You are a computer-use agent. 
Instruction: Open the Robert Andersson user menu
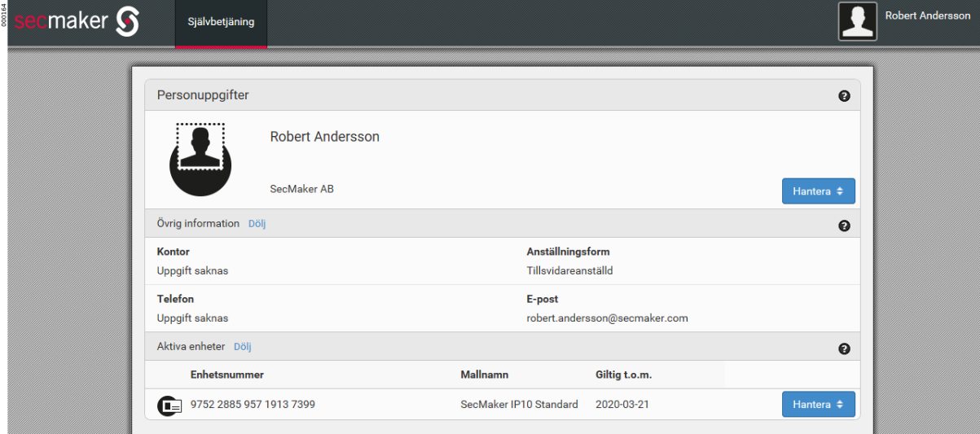927,16
